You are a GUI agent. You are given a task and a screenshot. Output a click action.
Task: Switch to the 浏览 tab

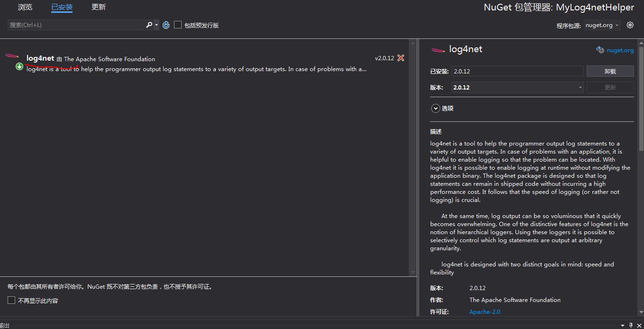25,7
